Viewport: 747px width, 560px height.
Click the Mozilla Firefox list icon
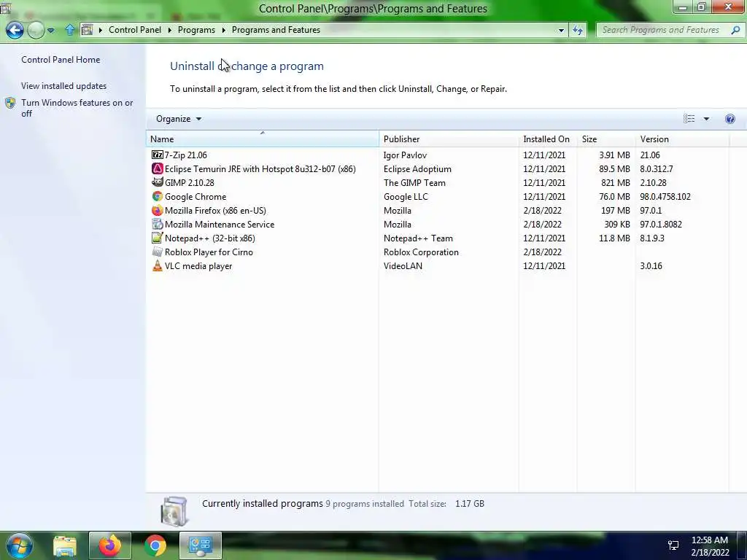click(158, 210)
